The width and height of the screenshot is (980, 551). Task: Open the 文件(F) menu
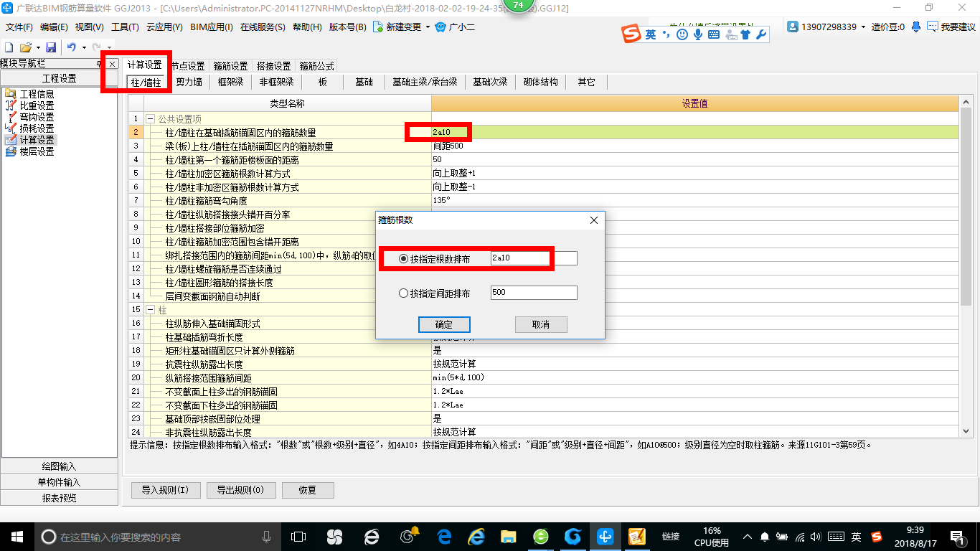[19, 27]
